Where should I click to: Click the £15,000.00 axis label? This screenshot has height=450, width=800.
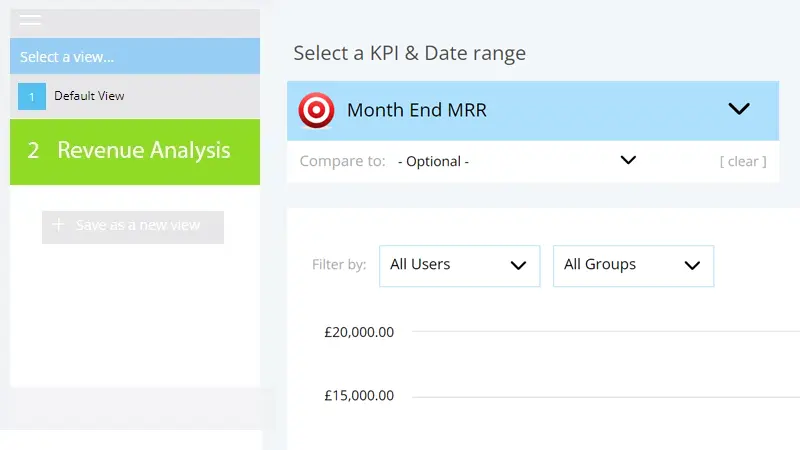click(359, 395)
